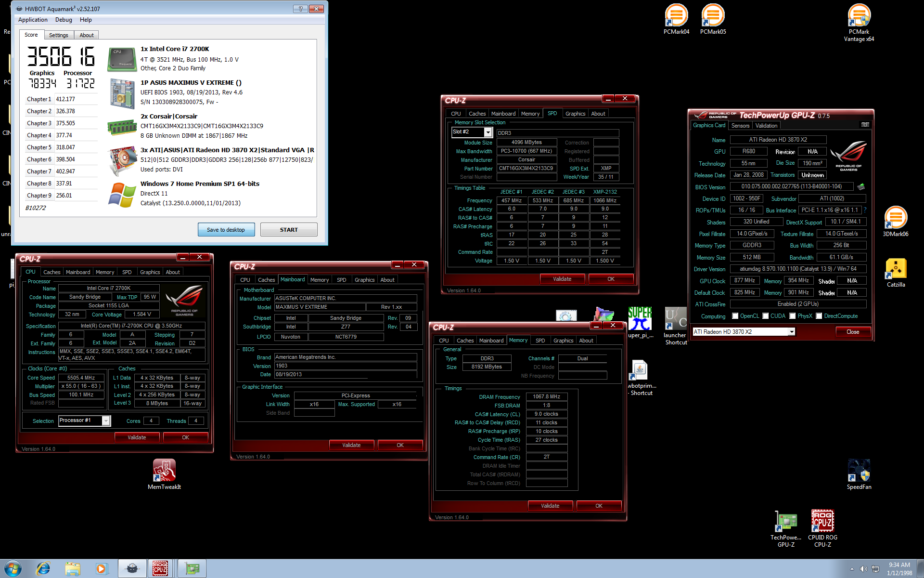Screen dimensions: 924x578
Task: Open the launcher Shortcut desktop icon
Action: point(676,326)
